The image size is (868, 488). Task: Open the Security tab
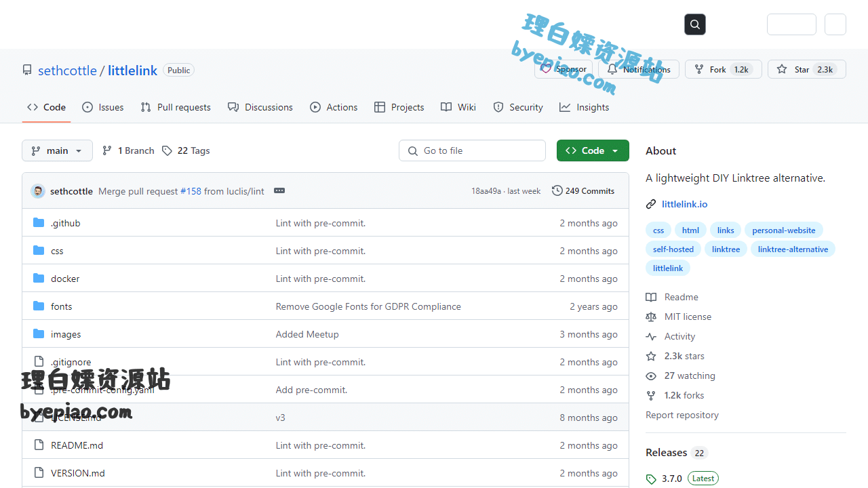point(518,107)
